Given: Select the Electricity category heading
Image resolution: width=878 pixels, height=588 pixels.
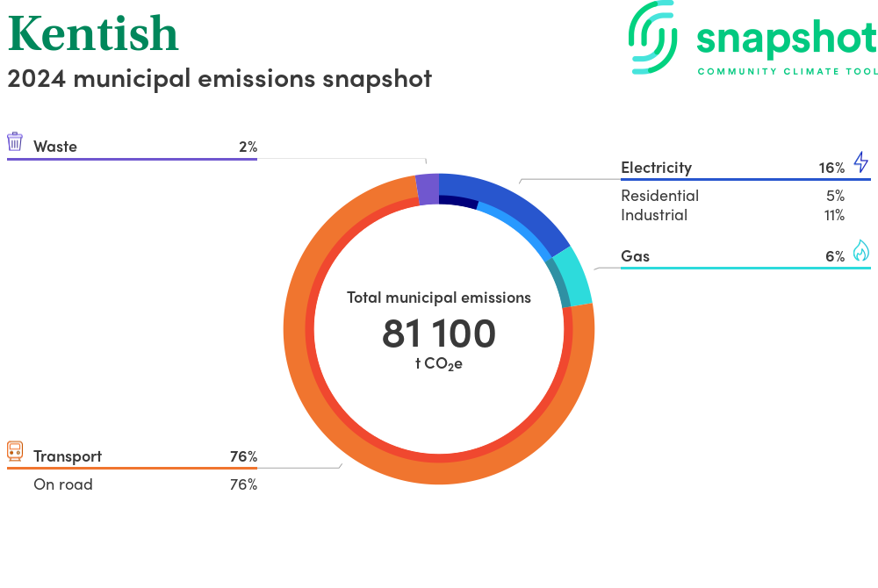Looking at the screenshot, I should (656, 168).
